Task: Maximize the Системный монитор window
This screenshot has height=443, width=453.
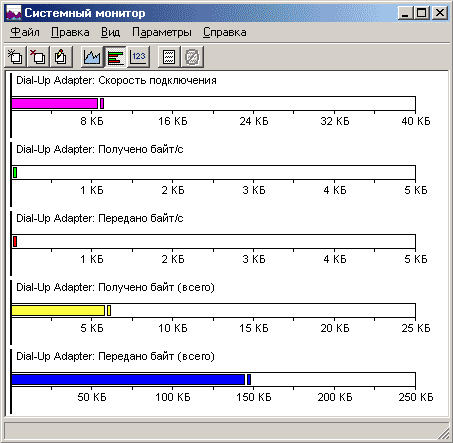Action: click(x=422, y=13)
